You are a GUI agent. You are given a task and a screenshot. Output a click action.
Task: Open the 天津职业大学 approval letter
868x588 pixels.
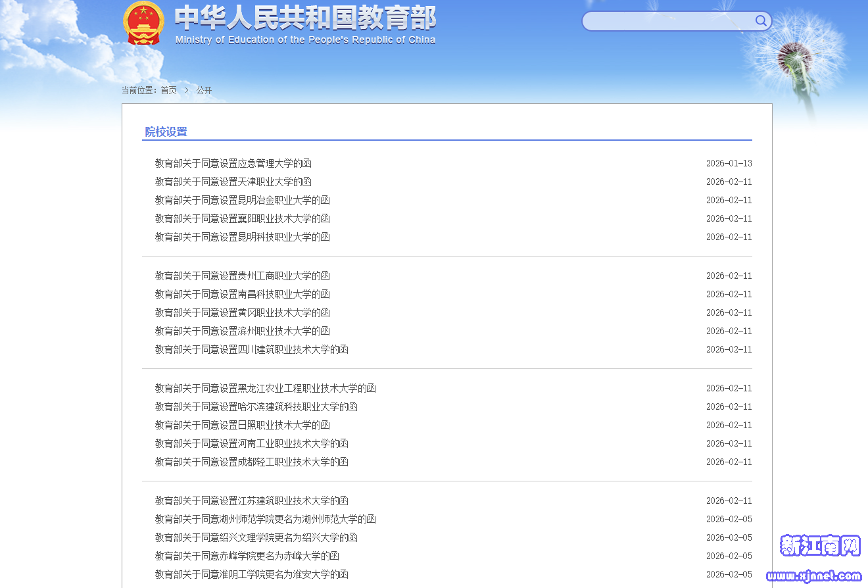(x=233, y=182)
